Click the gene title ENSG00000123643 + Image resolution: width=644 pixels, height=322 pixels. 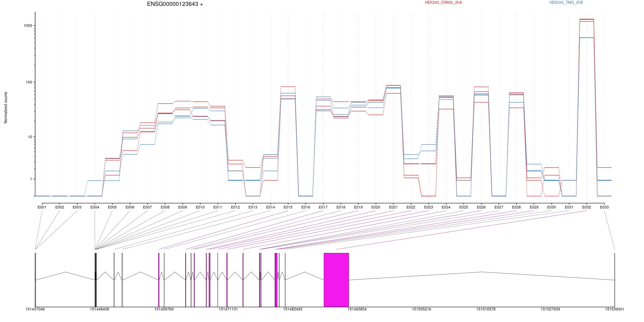tap(175, 4)
